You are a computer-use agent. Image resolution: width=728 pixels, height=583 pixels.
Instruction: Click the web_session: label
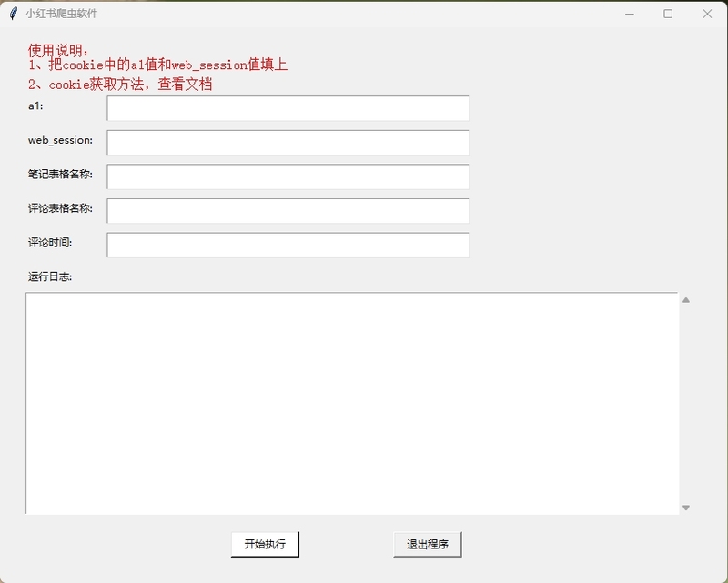coord(60,140)
